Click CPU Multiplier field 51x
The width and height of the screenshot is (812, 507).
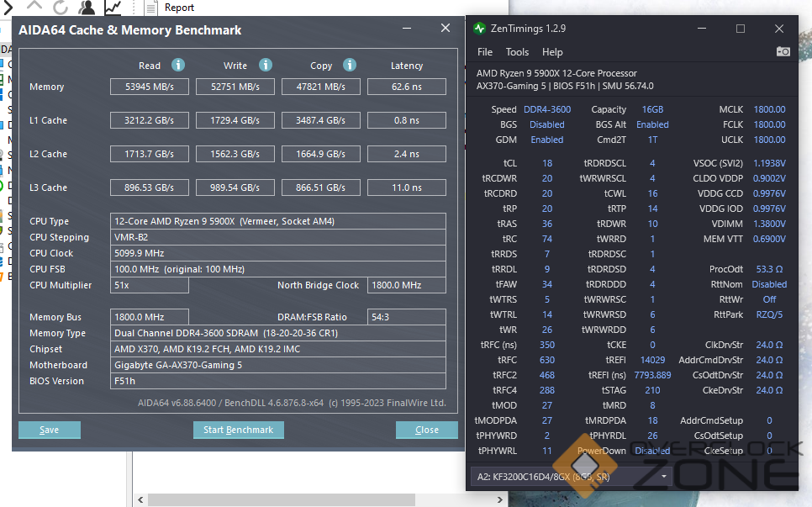coord(149,285)
